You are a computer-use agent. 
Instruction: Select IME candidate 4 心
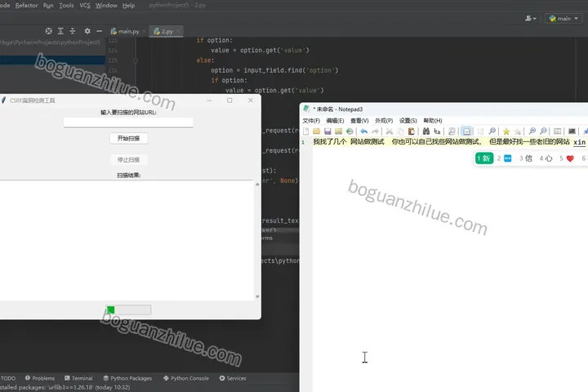click(546, 158)
